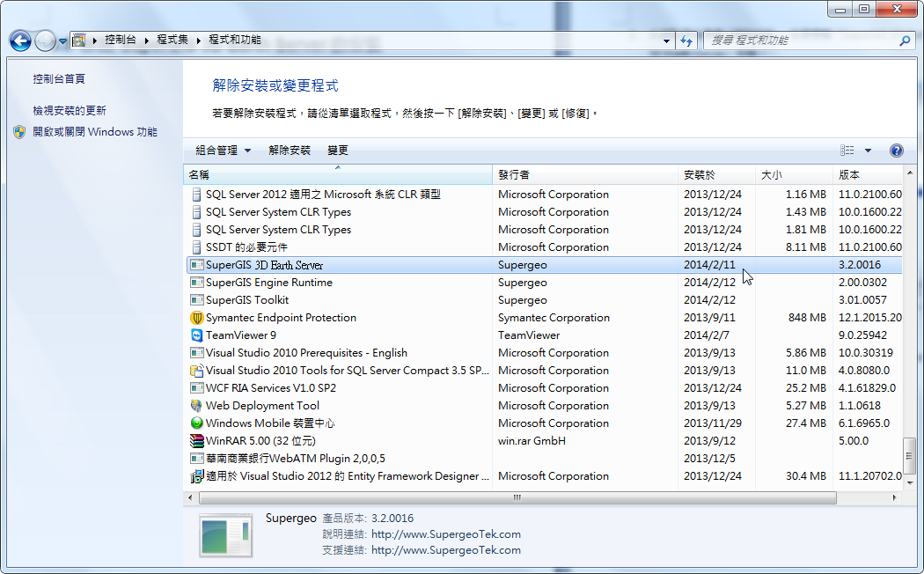Click version 3.2.0016 cell

(860, 265)
